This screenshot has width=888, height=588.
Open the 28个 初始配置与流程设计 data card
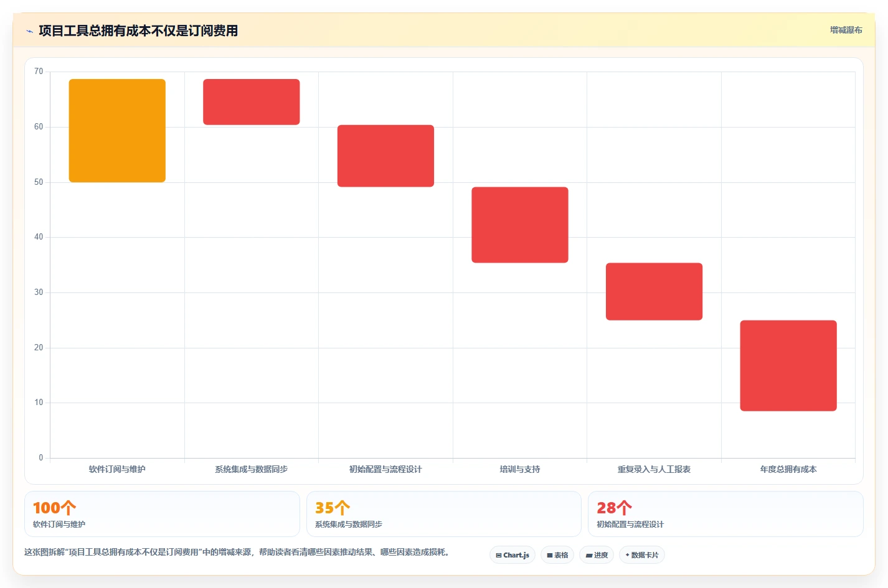tap(725, 514)
